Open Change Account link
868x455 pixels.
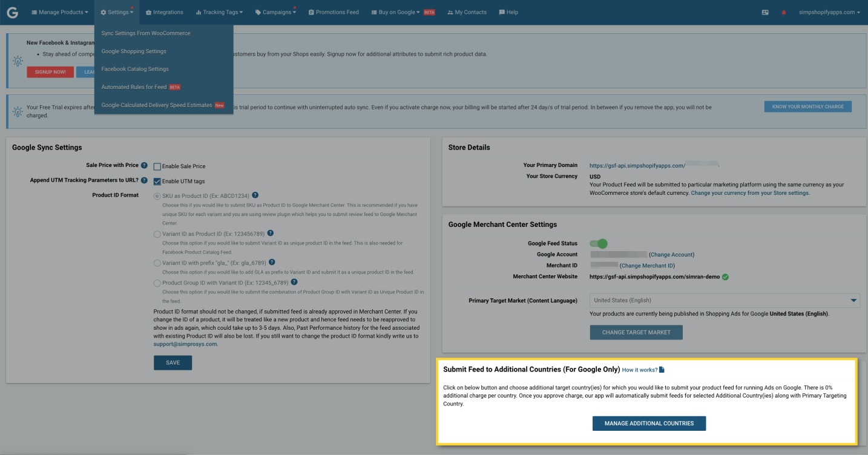click(x=672, y=255)
